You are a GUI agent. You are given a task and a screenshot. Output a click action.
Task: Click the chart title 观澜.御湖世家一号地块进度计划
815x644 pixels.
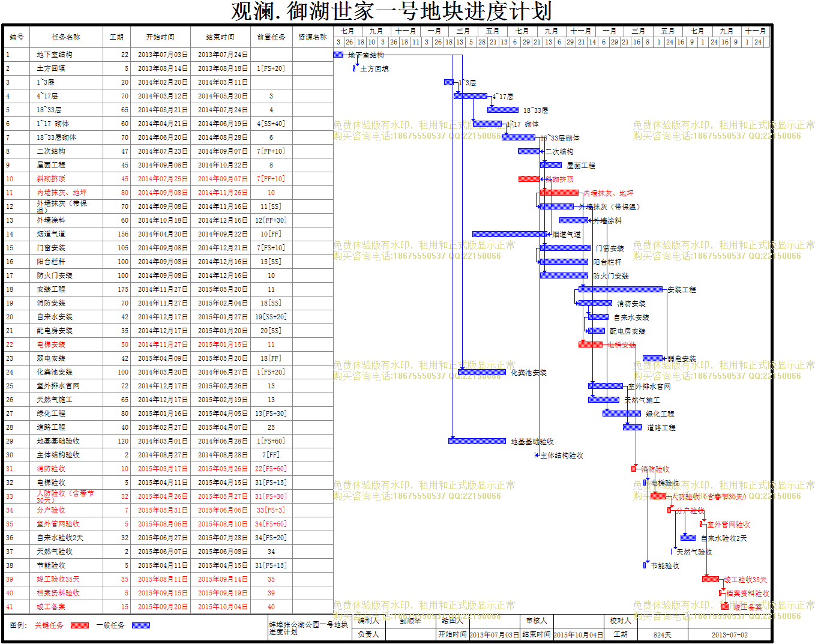(391, 11)
